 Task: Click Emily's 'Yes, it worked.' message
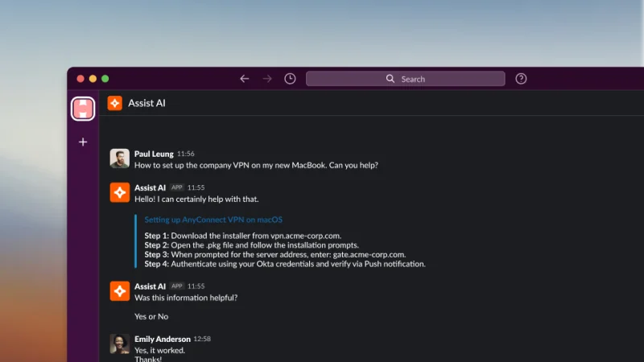[x=159, y=351]
